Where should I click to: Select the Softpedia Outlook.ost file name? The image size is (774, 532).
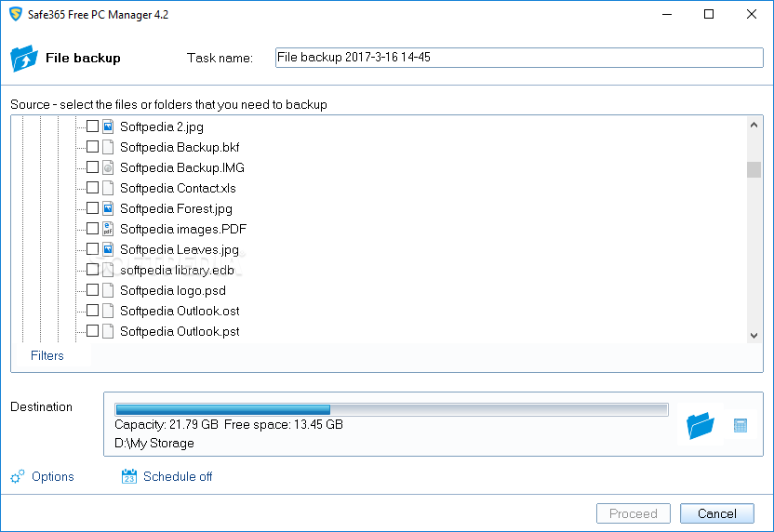[180, 311]
